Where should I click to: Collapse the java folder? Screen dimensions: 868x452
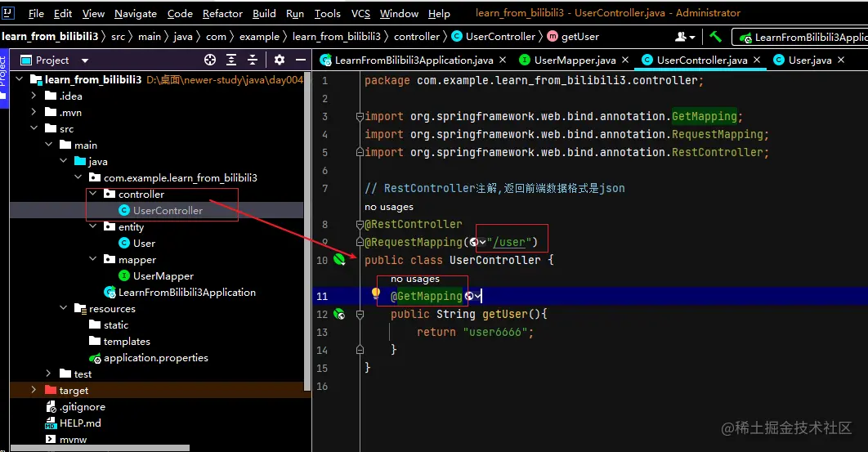63,161
